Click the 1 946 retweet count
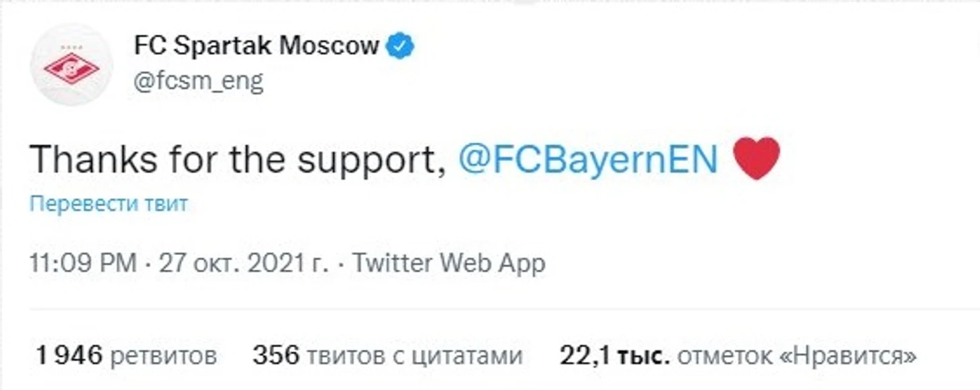Viewport: 980px width, 390px height. coord(68,355)
